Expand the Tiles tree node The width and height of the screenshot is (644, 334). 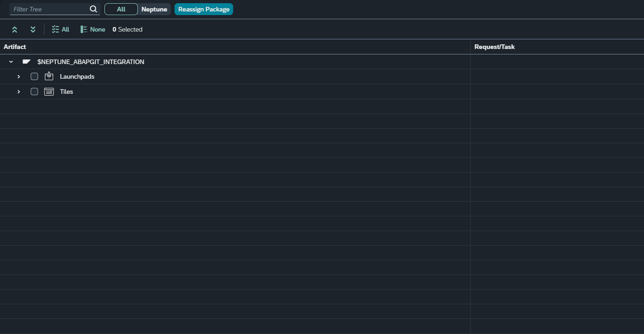[18, 92]
